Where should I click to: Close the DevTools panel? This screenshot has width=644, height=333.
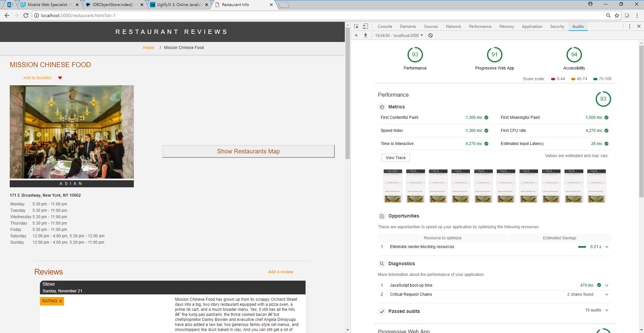[x=639, y=26]
